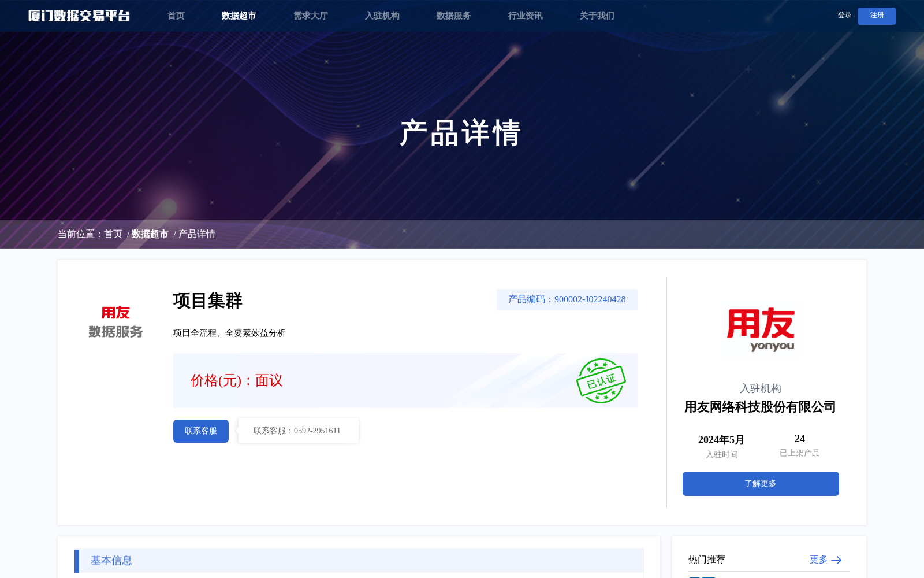Open the 首页 navigation item

[176, 16]
